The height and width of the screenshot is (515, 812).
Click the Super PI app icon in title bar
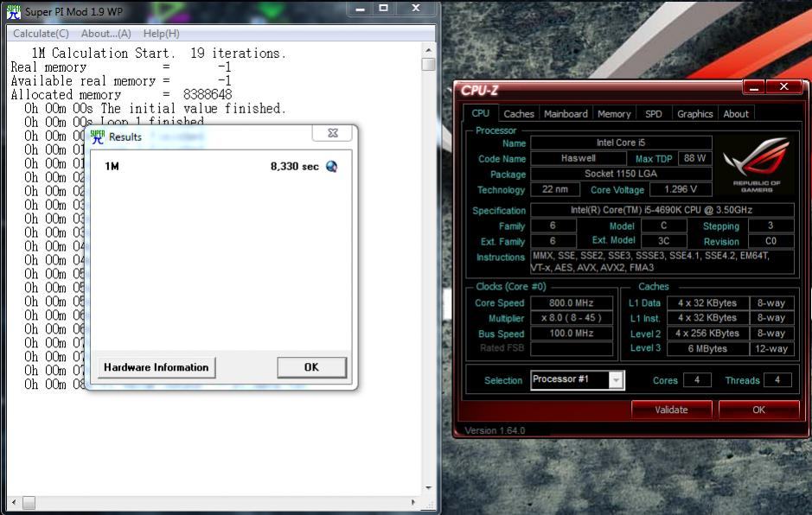[14, 11]
